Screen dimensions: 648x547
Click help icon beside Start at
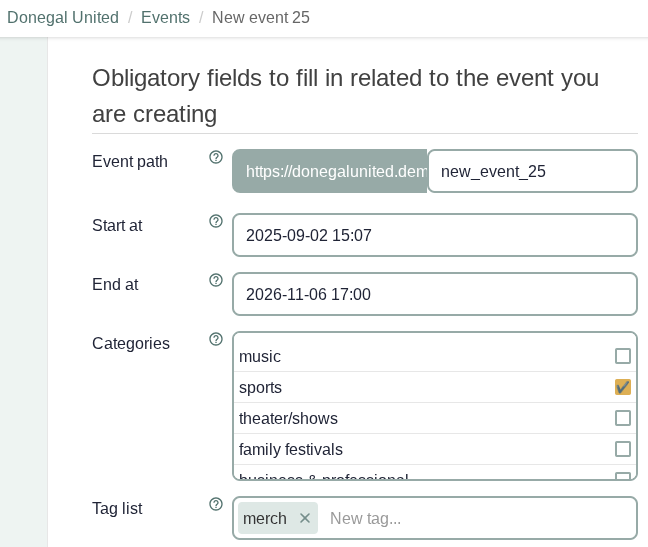(x=216, y=221)
